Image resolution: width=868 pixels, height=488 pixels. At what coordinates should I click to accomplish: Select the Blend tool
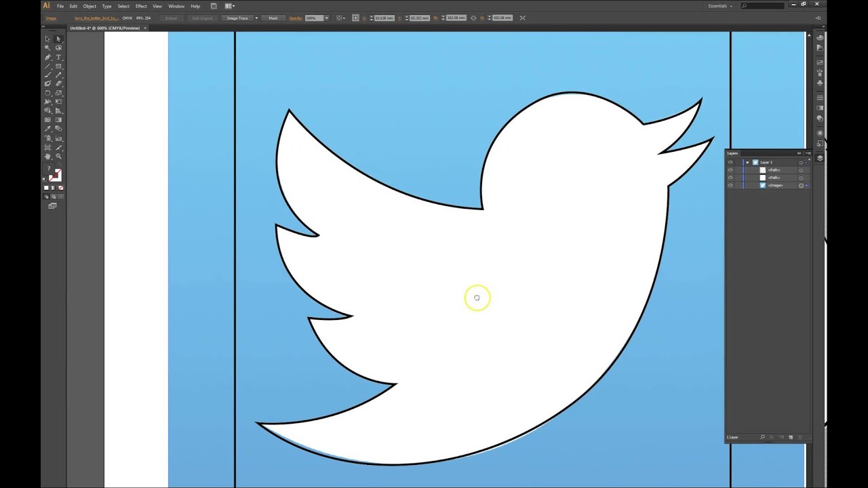pos(58,129)
